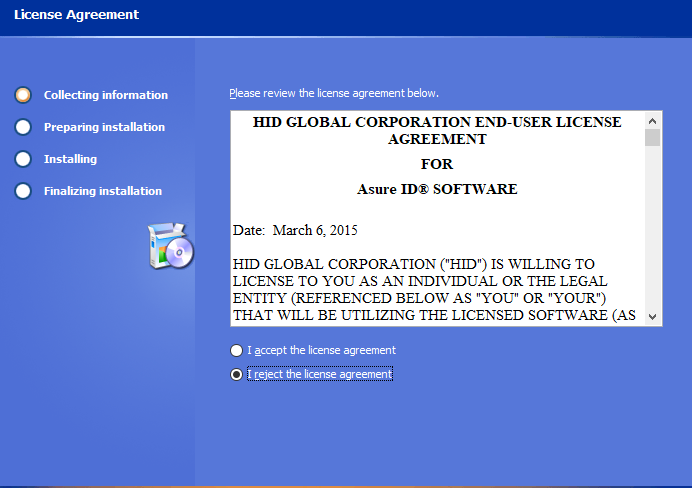The height and width of the screenshot is (488, 692).
Task: Click the 'License Agreement' title text
Action: click(x=76, y=15)
